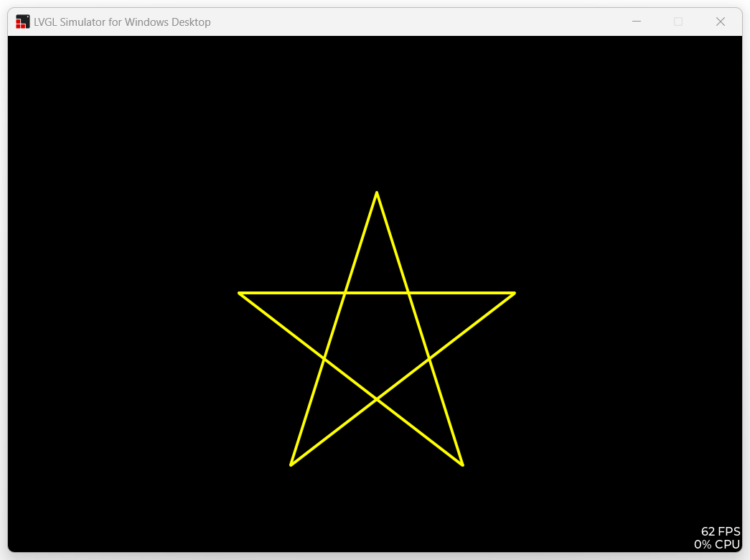
Task: Click the '62 FPS' performance label
Action: (x=720, y=532)
